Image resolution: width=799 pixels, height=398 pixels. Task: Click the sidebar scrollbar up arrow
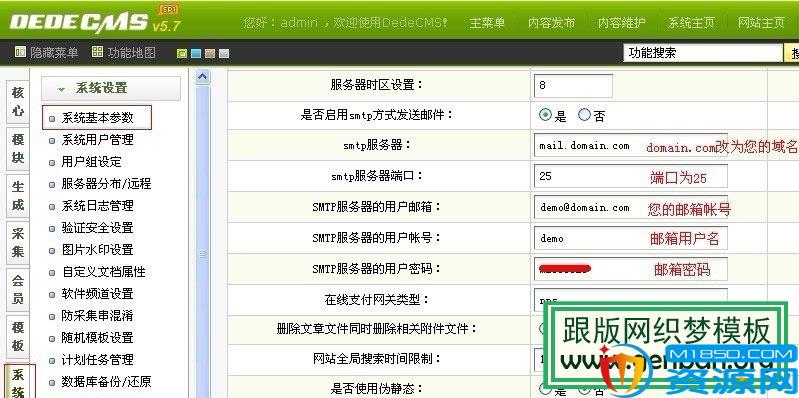tap(203, 77)
